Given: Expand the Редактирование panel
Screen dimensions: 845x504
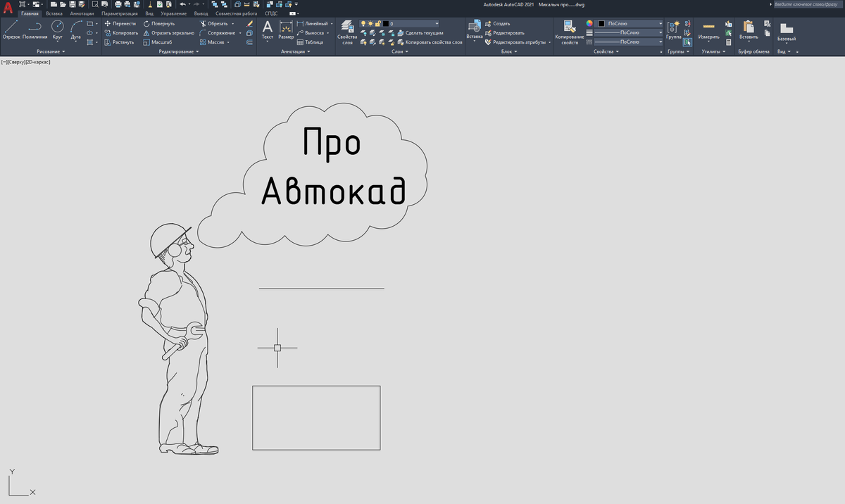Looking at the screenshot, I should [179, 51].
